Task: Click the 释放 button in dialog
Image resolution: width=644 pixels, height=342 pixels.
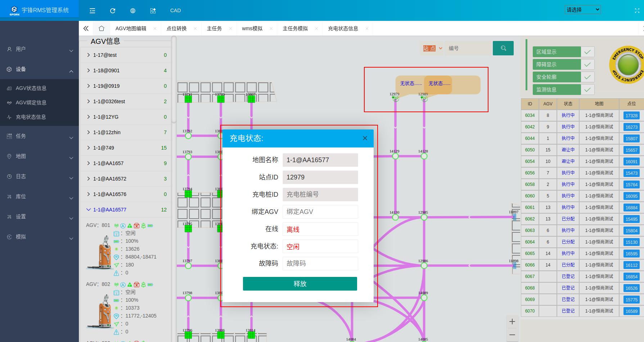Action: point(300,284)
